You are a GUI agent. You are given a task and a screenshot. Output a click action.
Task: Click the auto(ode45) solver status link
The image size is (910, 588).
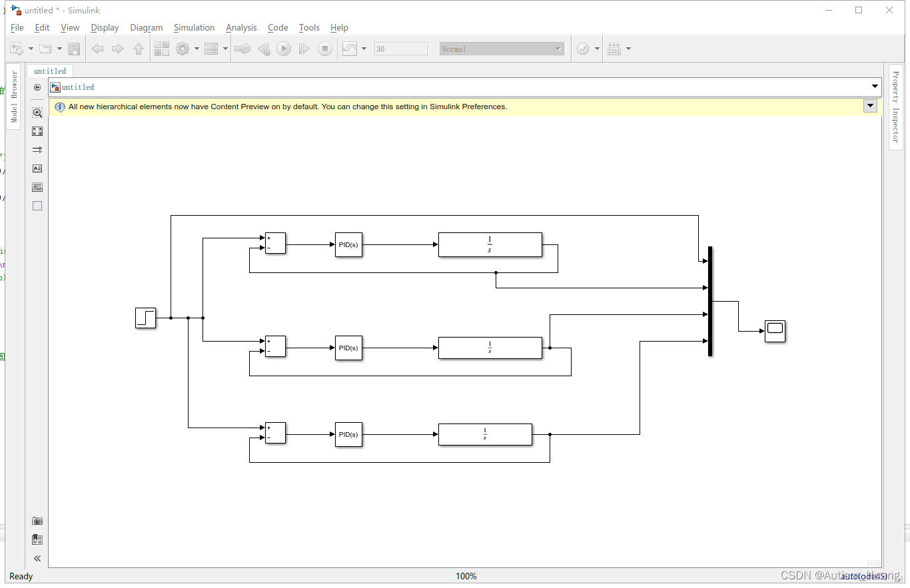pos(863,576)
